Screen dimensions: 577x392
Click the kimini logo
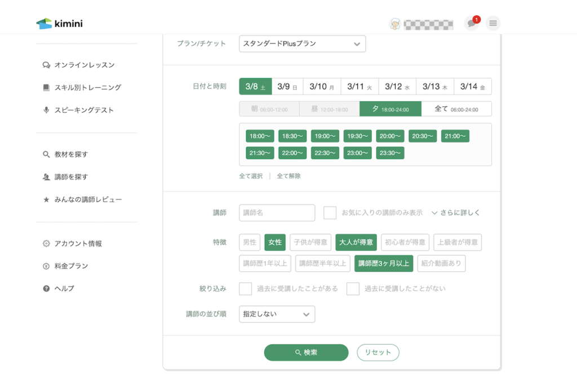[59, 24]
